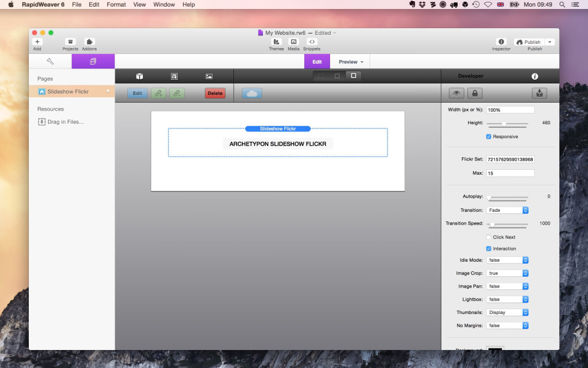Viewport: 588px width, 368px height.
Task: Open the Image Crop dropdown
Action: coord(508,273)
